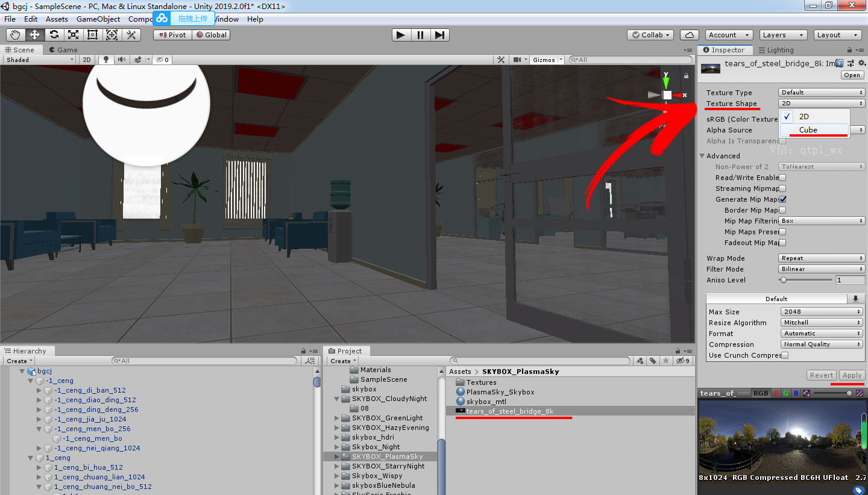Select the combined Transform tool

pos(112,35)
